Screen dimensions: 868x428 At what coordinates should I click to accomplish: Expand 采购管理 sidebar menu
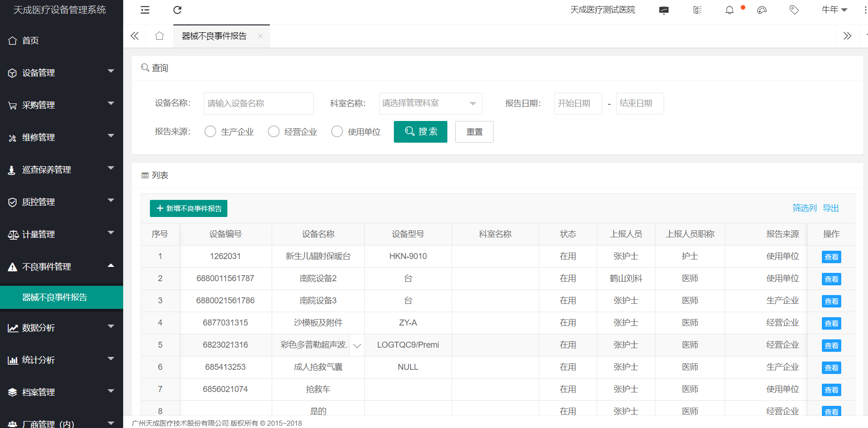[x=61, y=105]
